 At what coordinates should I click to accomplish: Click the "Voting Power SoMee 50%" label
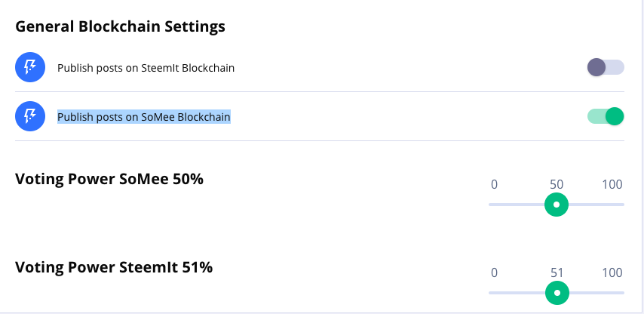coord(109,180)
